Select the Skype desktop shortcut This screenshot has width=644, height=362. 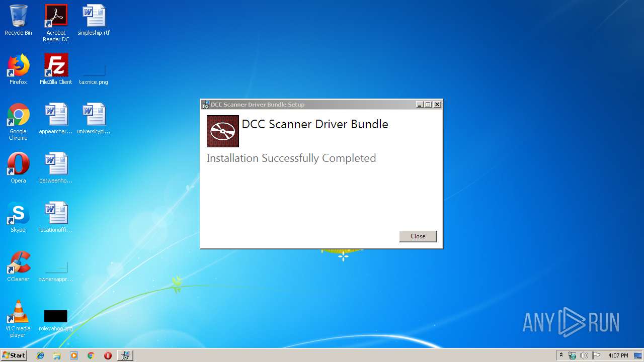tap(18, 217)
